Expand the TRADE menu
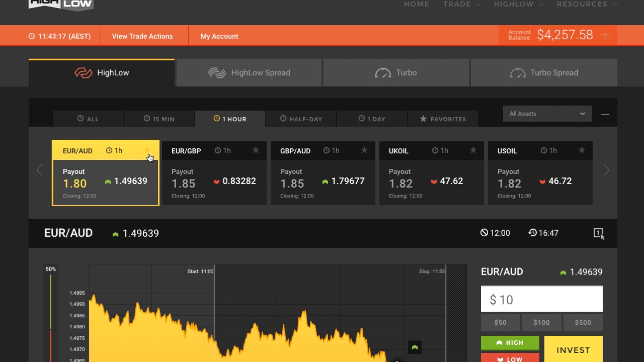644x362 pixels. [x=462, y=4]
